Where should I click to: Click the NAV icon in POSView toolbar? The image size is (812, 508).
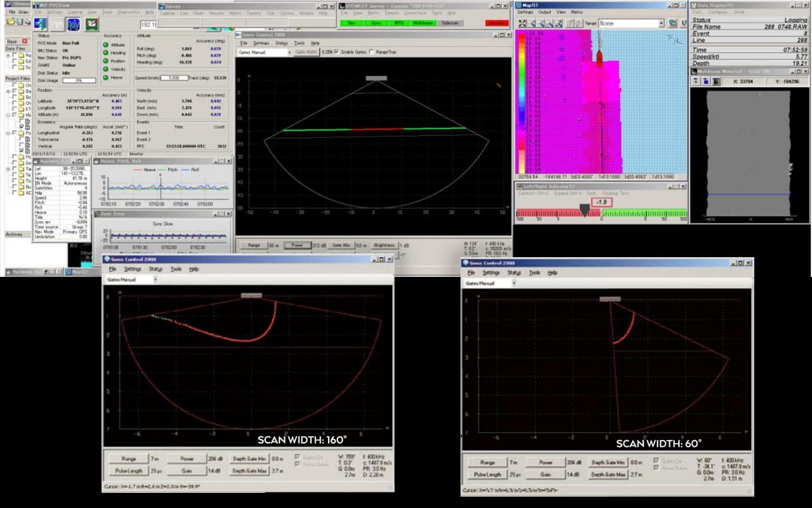(x=74, y=24)
